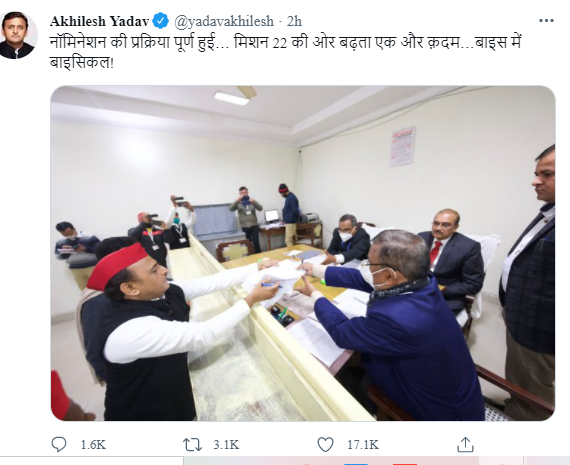Like the tweet with the heart icon
The width and height of the screenshot is (570, 465).
pos(325,445)
